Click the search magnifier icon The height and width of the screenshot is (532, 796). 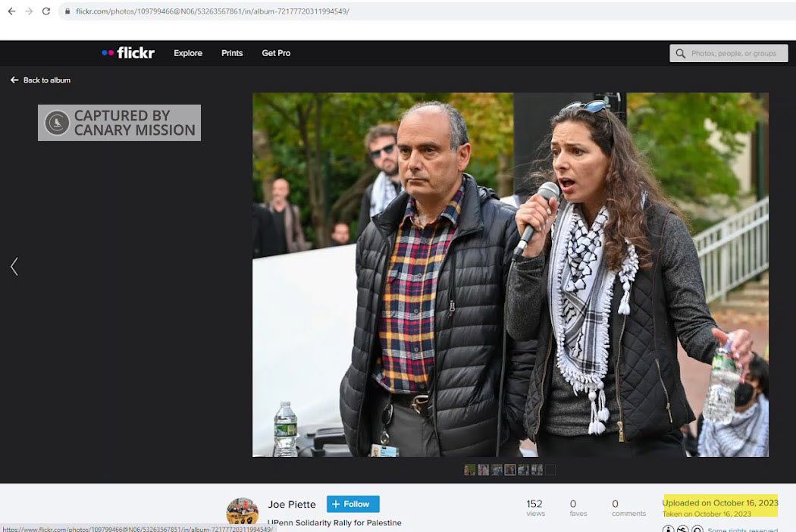681,53
